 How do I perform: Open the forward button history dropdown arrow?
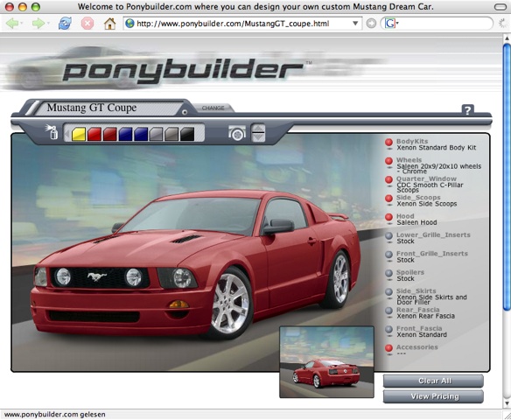[x=48, y=24]
